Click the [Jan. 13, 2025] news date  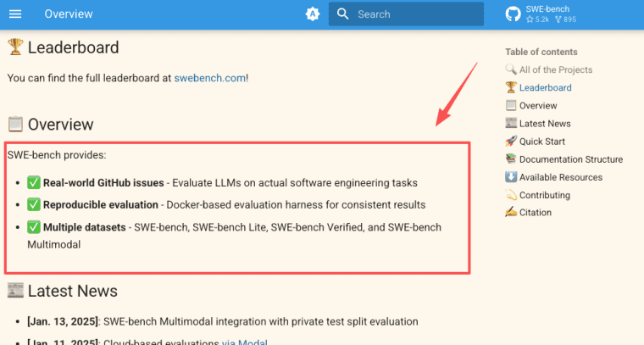[63, 321]
